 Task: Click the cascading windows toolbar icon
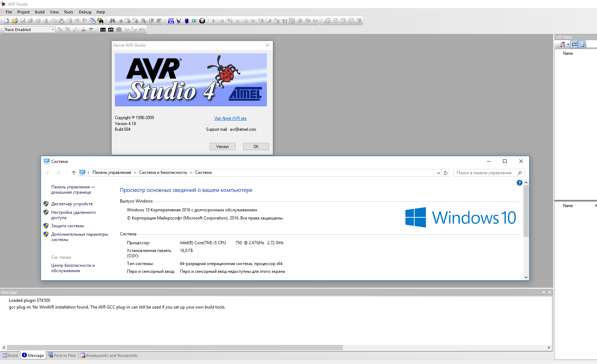[x=93, y=20]
